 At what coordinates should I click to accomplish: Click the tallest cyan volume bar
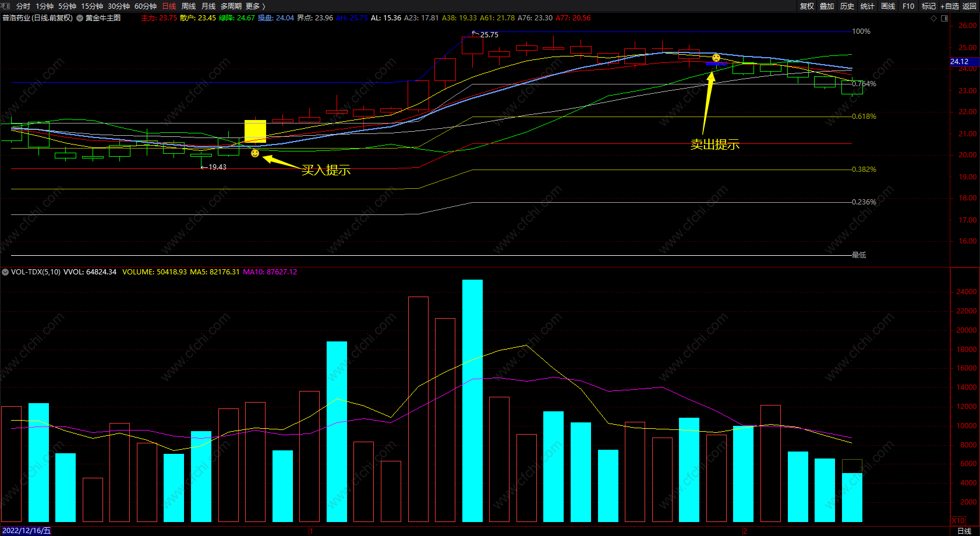coord(472,401)
